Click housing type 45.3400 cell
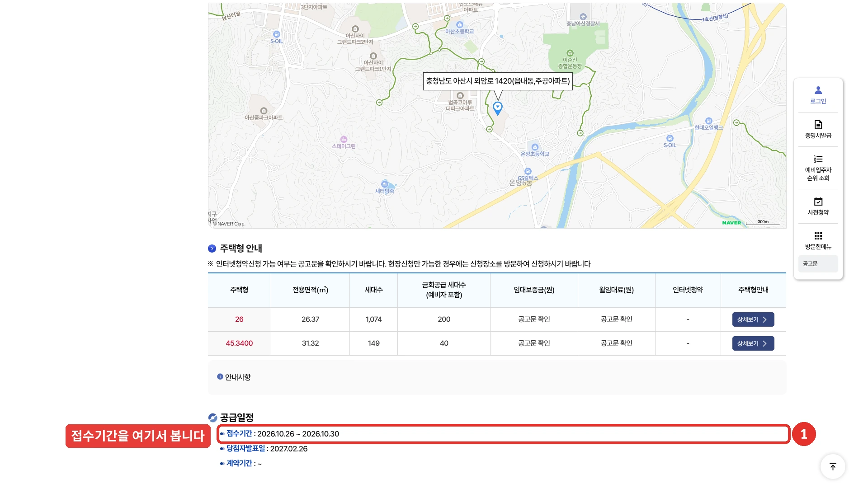 pos(239,343)
